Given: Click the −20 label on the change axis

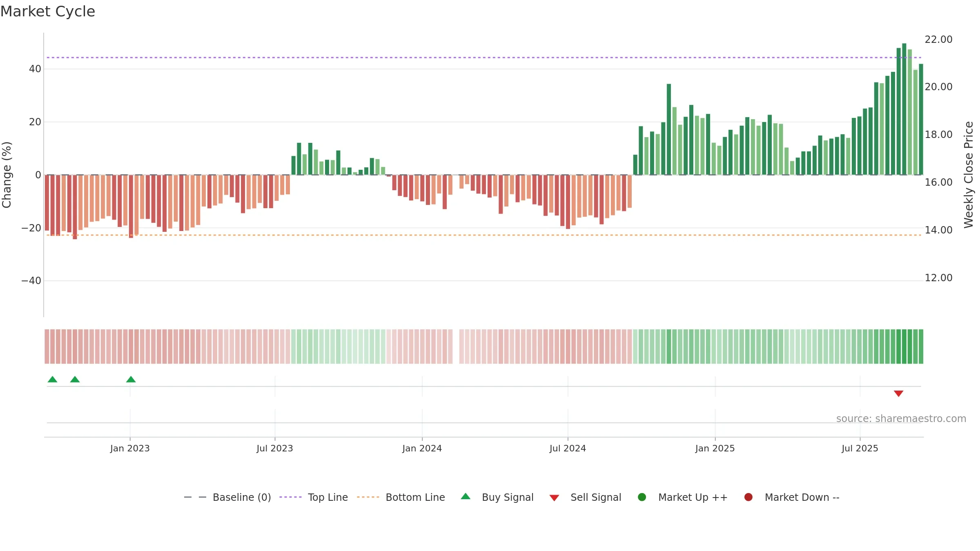Looking at the screenshot, I should (x=31, y=228).
